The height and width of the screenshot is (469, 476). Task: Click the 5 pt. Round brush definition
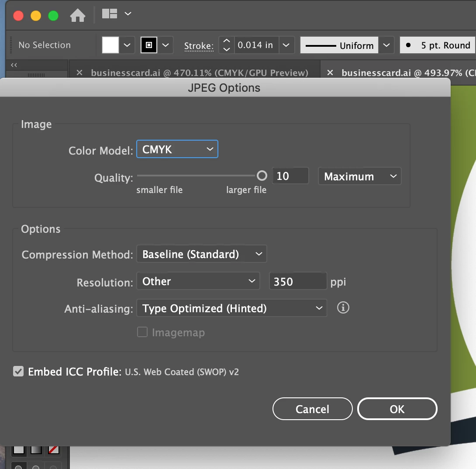[438, 45]
